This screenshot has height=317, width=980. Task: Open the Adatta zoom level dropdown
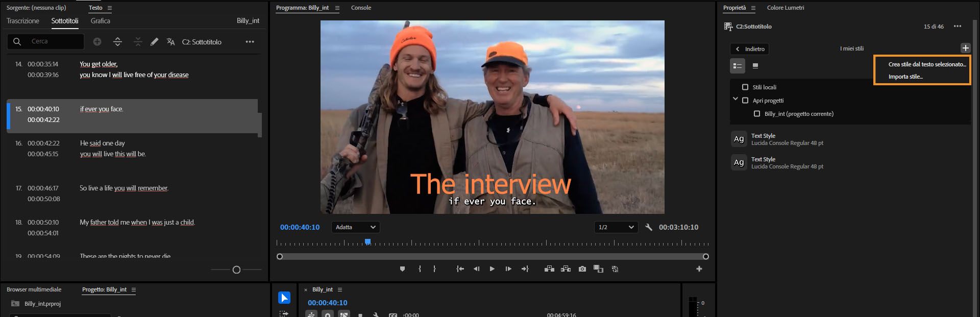click(x=356, y=227)
